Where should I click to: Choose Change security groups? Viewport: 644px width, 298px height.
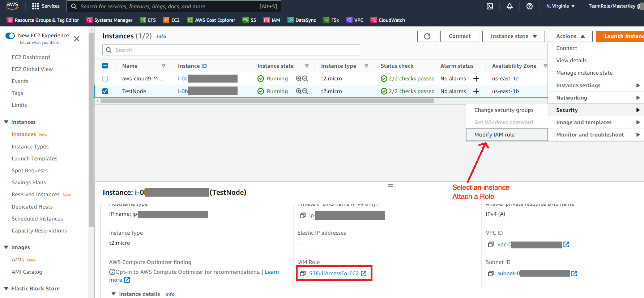click(507, 110)
